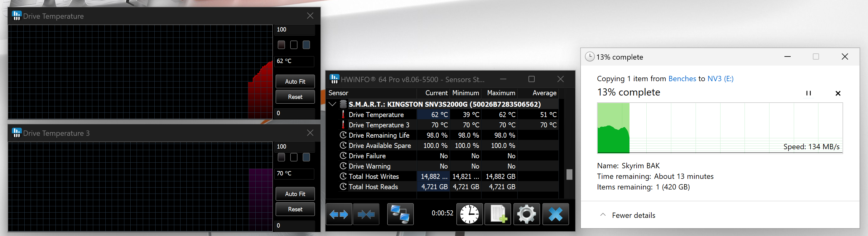
Task: Click the clock icon beside Drive Available Spare
Action: [x=343, y=145]
